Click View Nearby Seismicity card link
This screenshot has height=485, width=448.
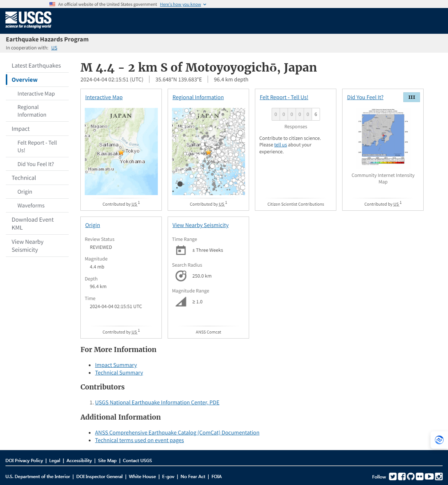(201, 225)
